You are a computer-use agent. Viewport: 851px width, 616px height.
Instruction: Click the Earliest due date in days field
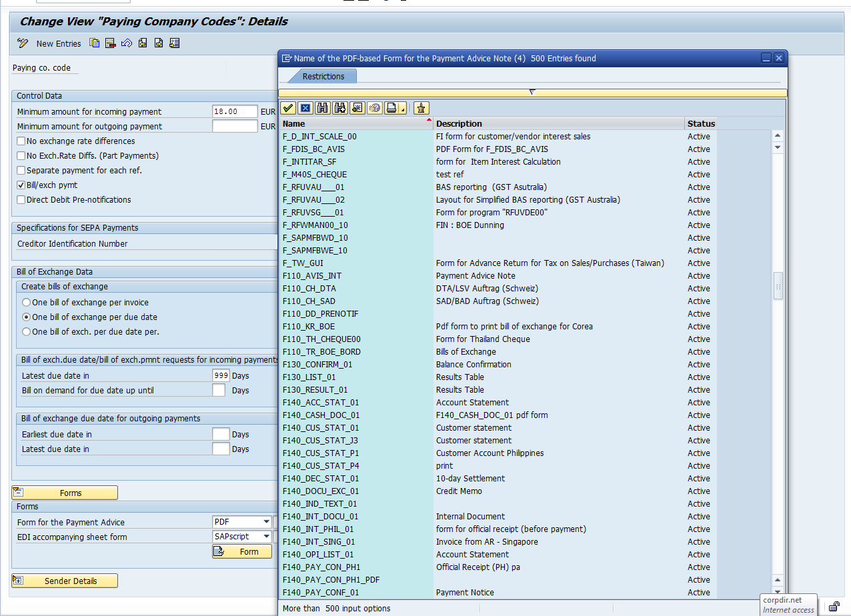tap(221, 435)
